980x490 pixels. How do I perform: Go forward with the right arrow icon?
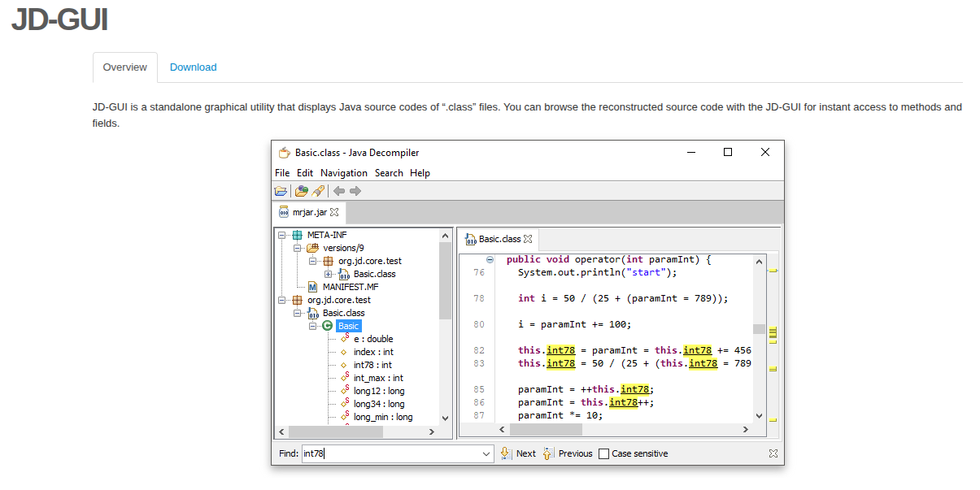click(355, 191)
